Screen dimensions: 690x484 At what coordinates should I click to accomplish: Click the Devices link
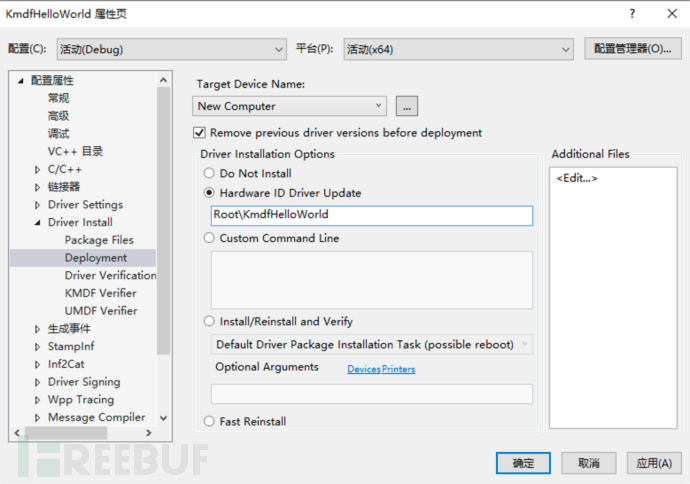click(364, 369)
